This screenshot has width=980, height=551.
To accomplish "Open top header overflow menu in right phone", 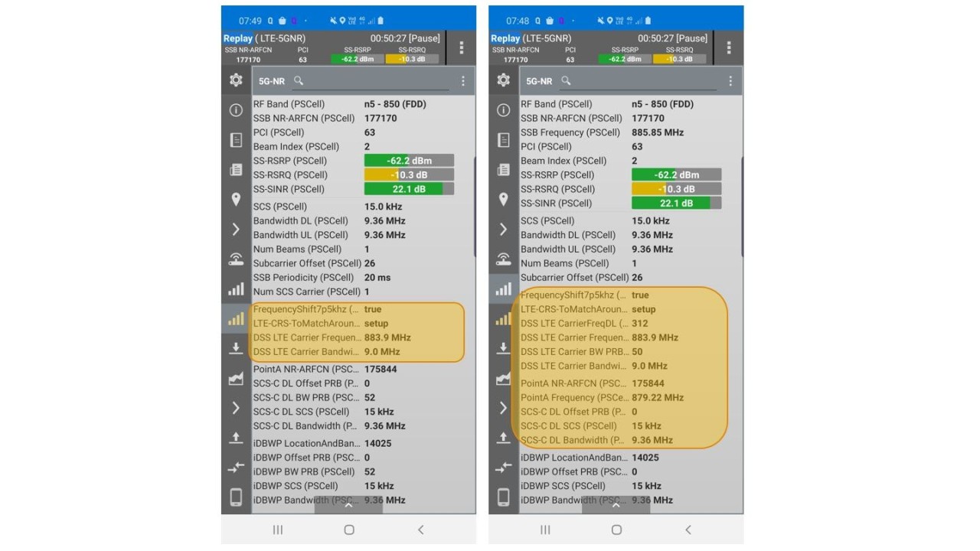I will 729,47.
